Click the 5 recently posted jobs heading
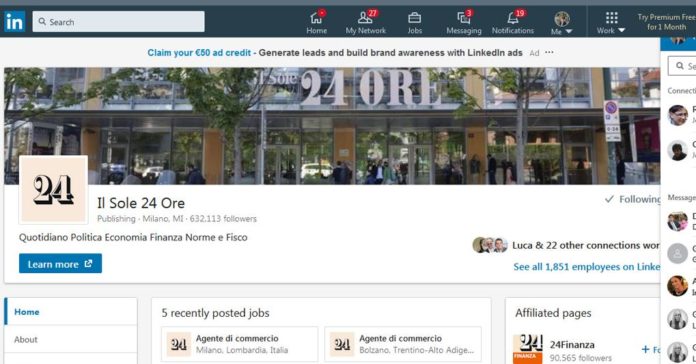 [x=215, y=313]
